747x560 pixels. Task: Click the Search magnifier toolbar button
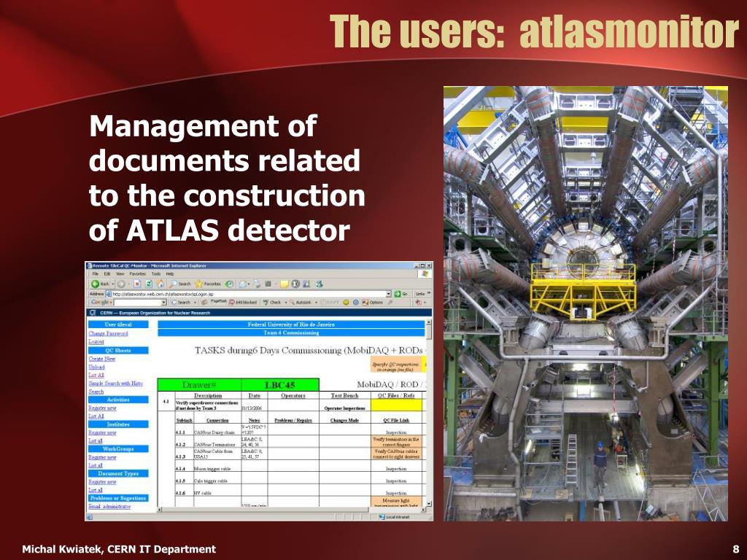[x=182, y=284]
